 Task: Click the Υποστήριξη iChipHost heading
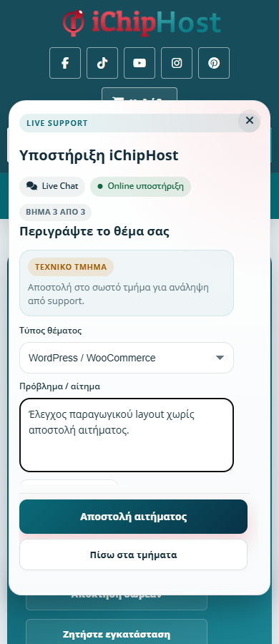pyautogui.click(x=99, y=156)
